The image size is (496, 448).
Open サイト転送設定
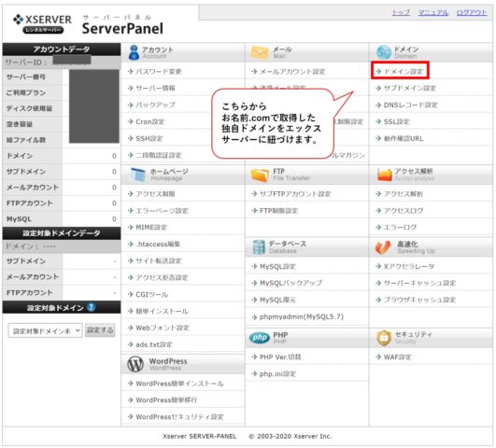point(159,260)
